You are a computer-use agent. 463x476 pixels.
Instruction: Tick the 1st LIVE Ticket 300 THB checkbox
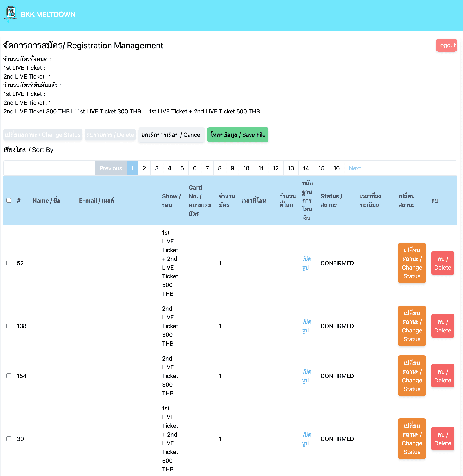[x=145, y=111]
